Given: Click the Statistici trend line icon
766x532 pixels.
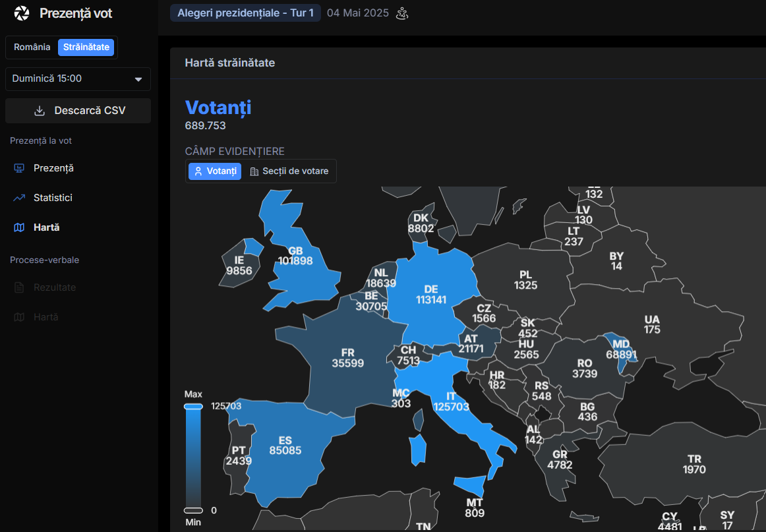Looking at the screenshot, I should [x=19, y=198].
